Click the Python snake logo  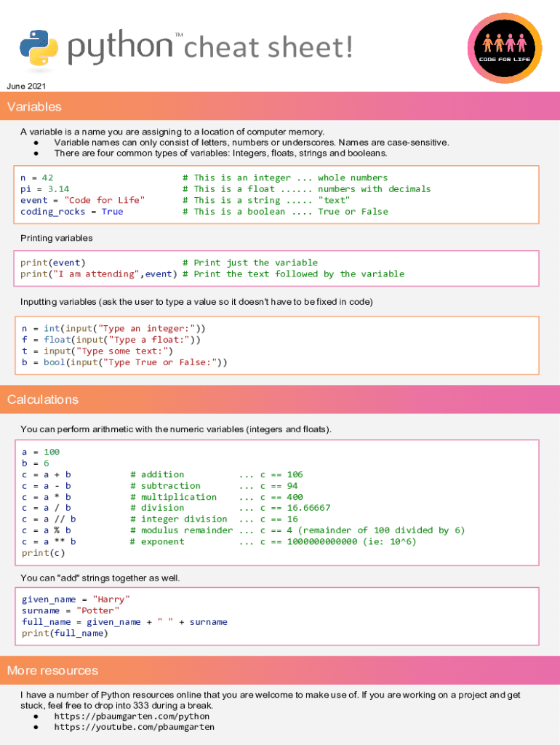click(39, 47)
